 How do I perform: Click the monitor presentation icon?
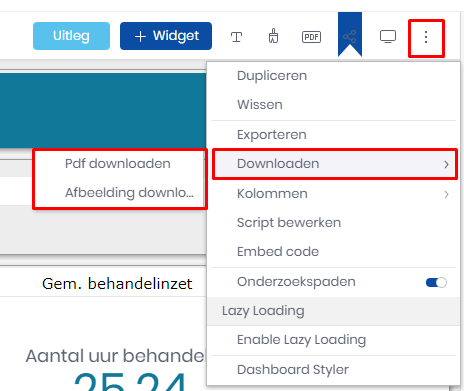[388, 36]
